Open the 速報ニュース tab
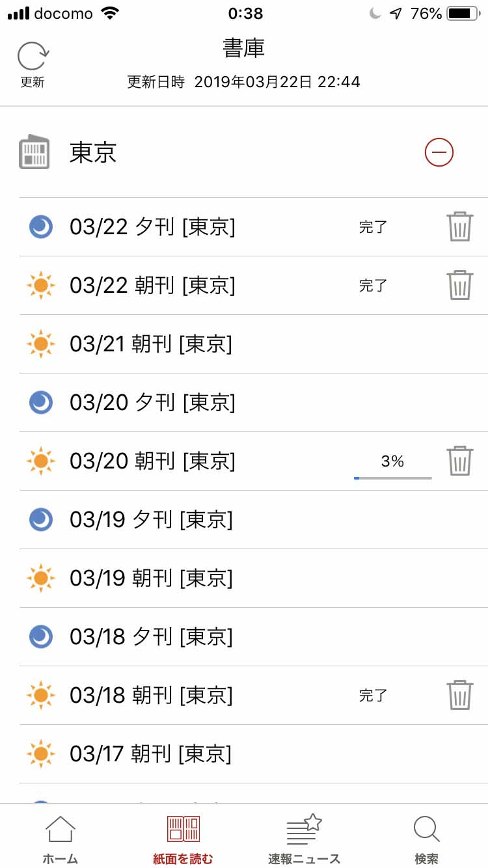 pos(305,839)
